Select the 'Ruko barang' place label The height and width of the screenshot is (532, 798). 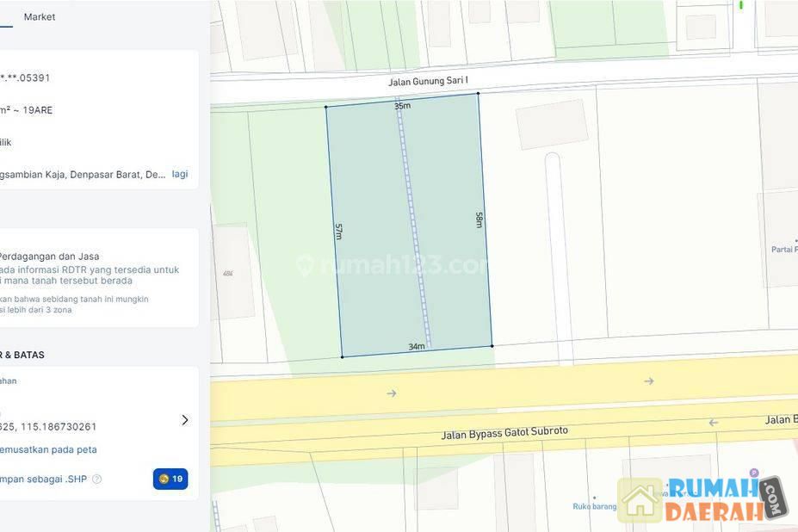(x=595, y=506)
